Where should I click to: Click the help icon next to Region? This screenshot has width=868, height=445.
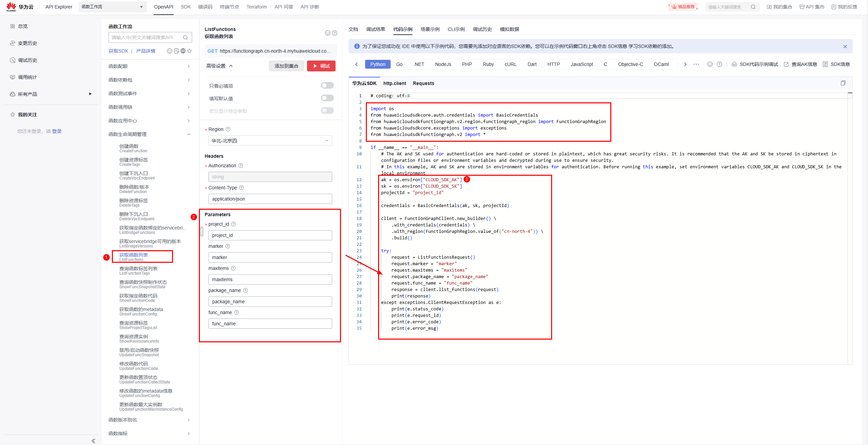coord(228,129)
